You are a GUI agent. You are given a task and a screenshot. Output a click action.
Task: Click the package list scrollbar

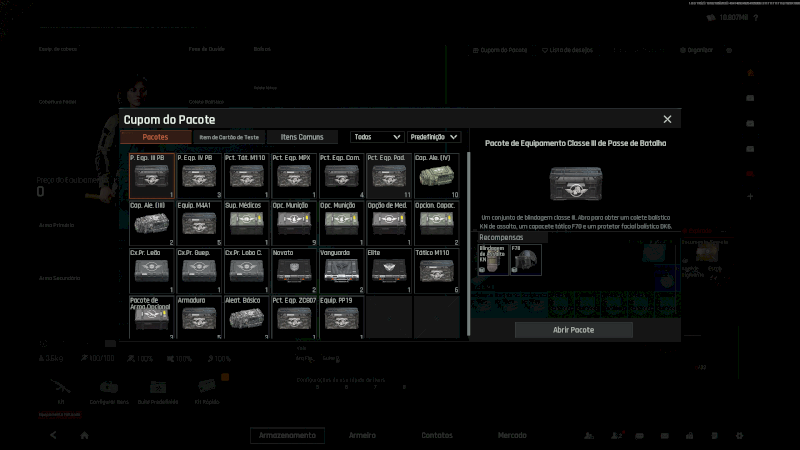(x=468, y=243)
